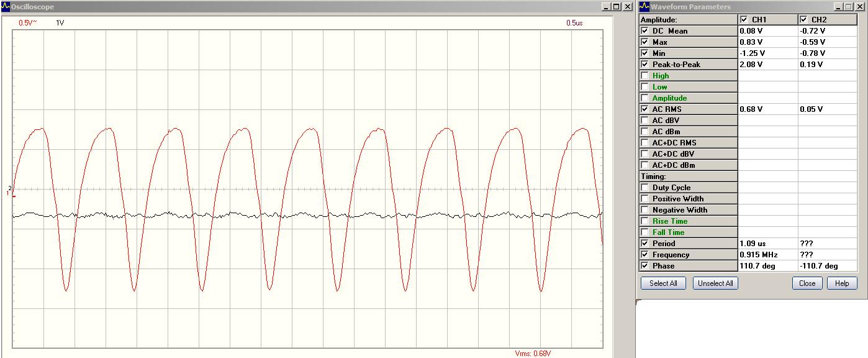Click the Timing: section header
Viewport: 868px width, 358px height.
click(688, 176)
